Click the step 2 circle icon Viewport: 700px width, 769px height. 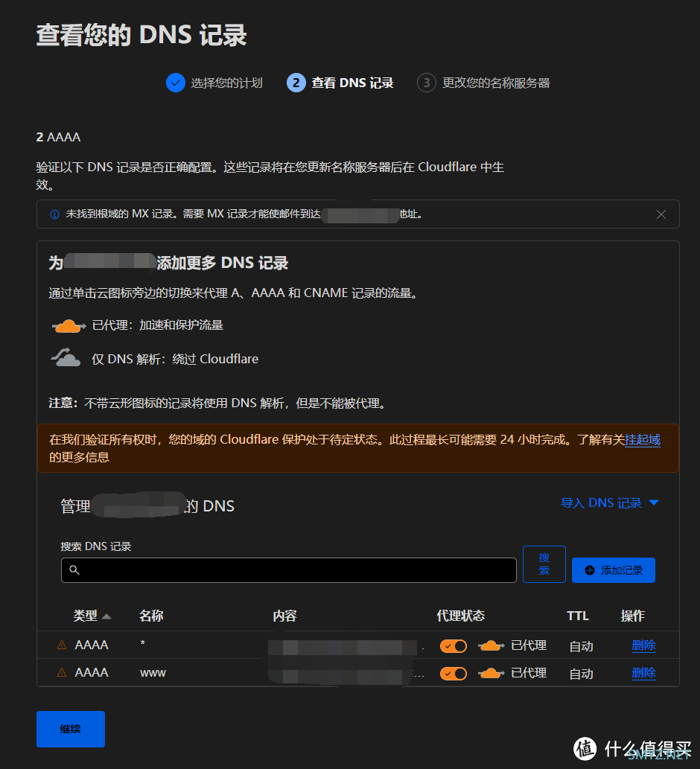tap(296, 83)
